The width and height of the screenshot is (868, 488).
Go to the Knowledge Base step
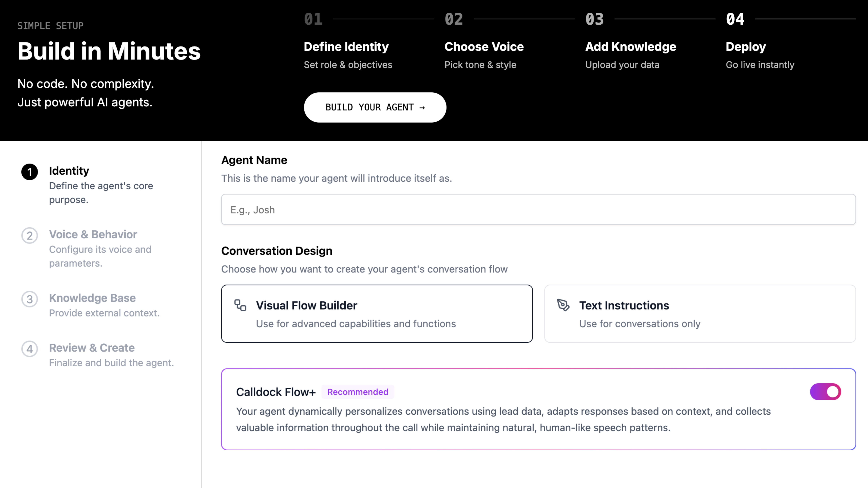pos(92,298)
